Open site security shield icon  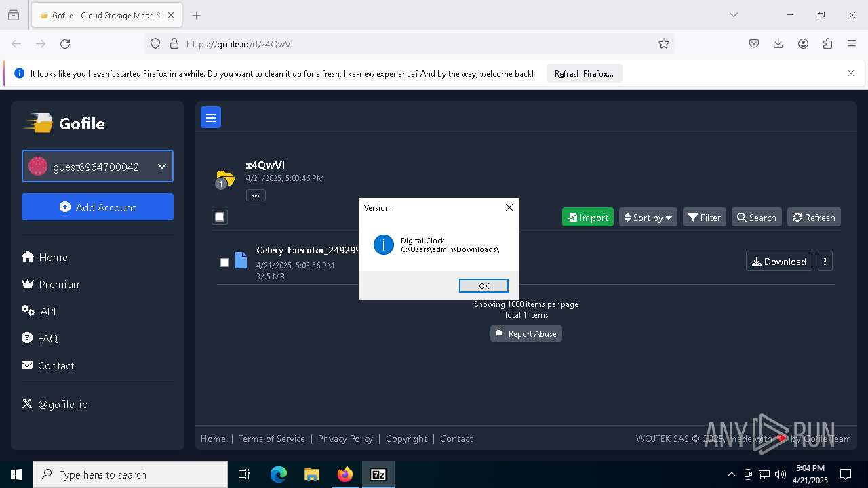155,43
